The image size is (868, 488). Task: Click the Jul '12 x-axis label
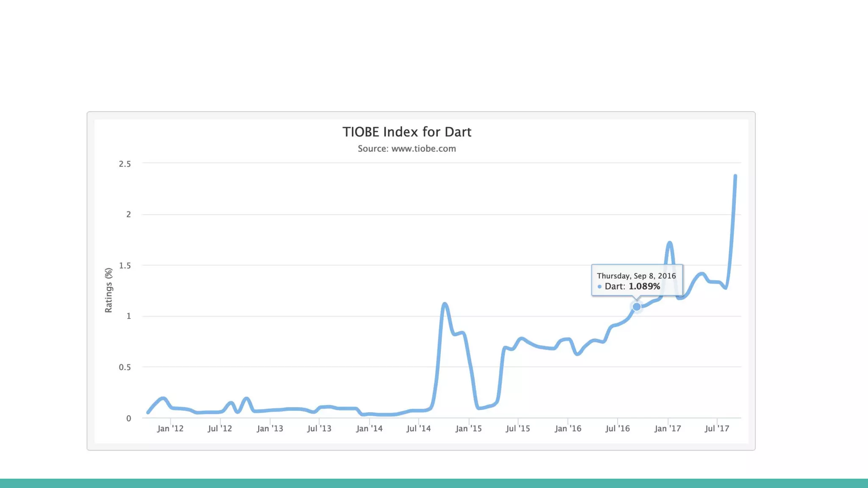220,428
